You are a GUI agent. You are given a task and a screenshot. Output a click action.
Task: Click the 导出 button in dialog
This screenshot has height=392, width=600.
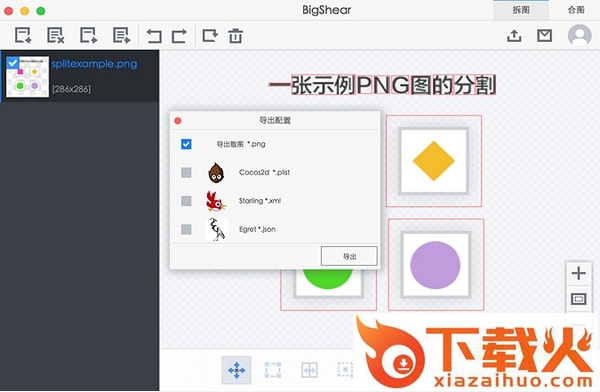point(349,256)
